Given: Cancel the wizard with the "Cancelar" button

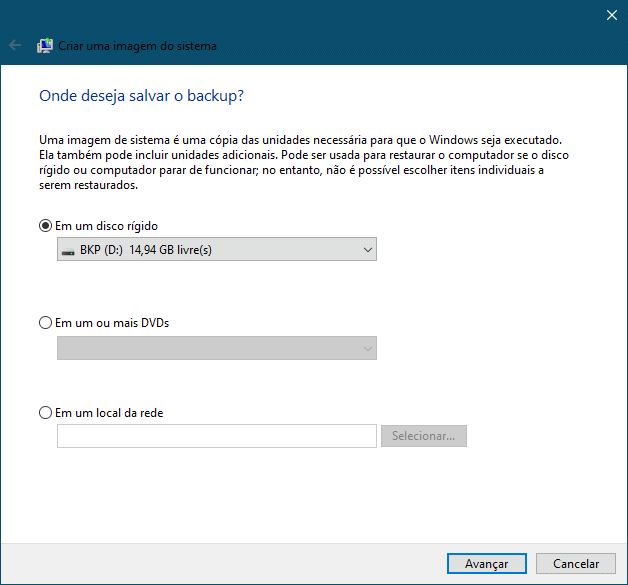Looking at the screenshot, I should pyautogui.click(x=575, y=564).
